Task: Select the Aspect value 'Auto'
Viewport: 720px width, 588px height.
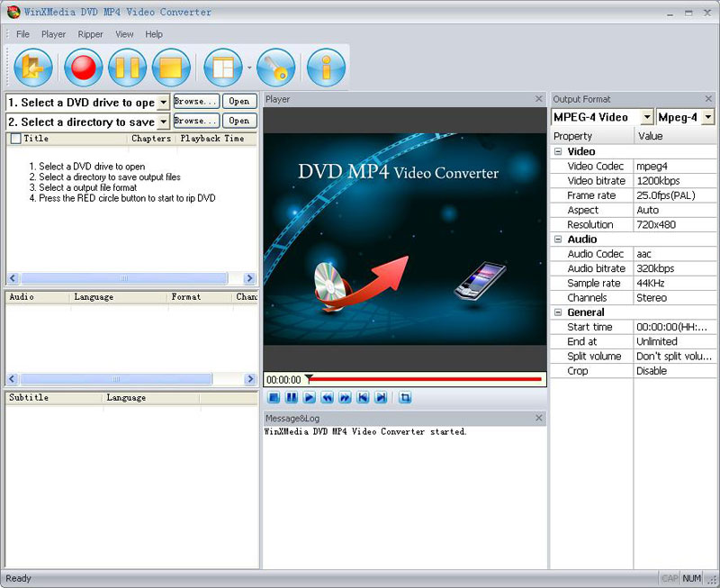Action: 675,211
